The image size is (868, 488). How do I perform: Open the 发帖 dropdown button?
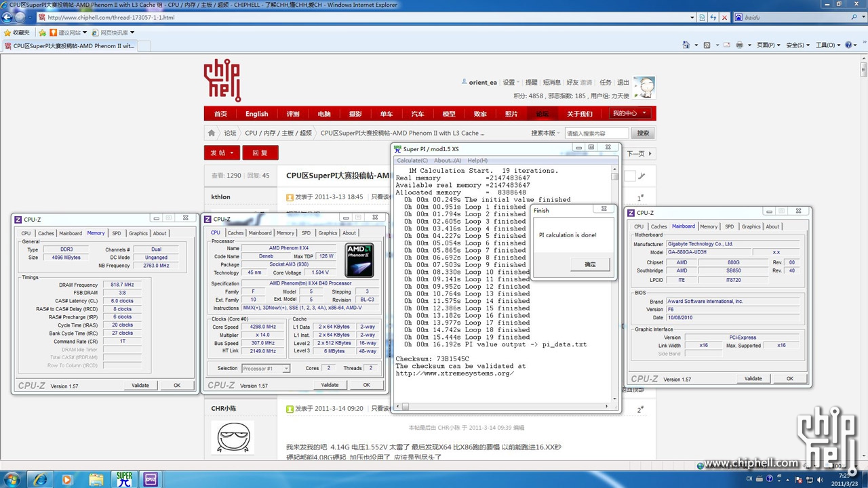[222, 153]
